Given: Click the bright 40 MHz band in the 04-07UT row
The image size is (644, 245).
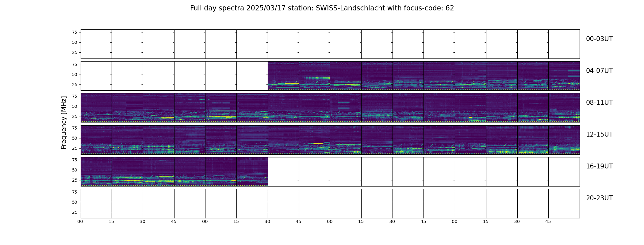Looking at the screenshot, I should click(x=318, y=78).
